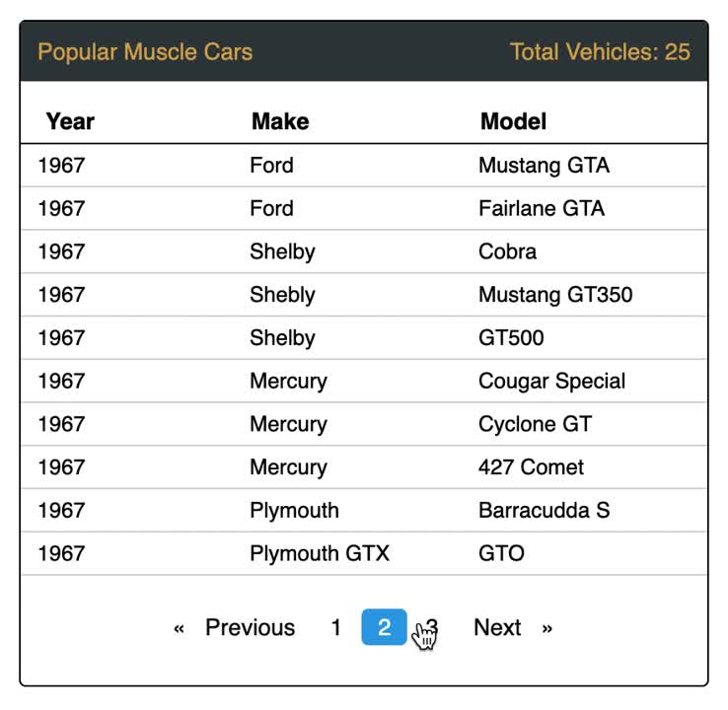Open page 1 of the table
Image resolution: width=728 pixels, height=710 pixels.
click(x=336, y=627)
